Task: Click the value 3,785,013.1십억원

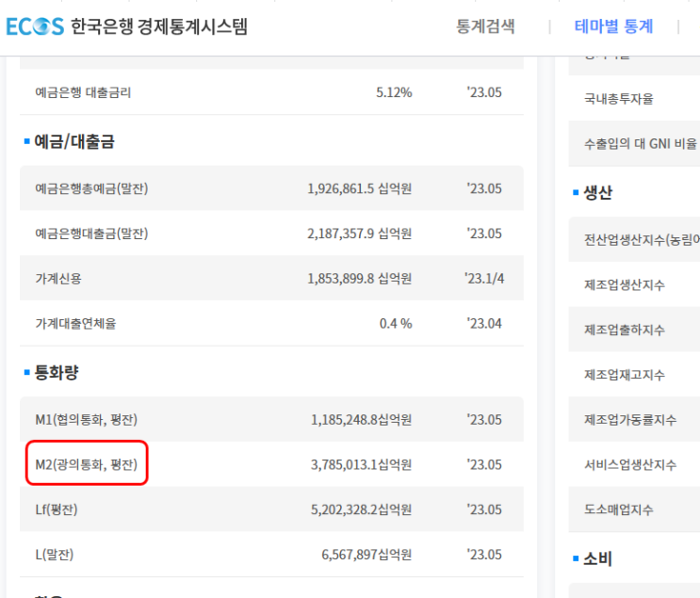Action: (361, 464)
